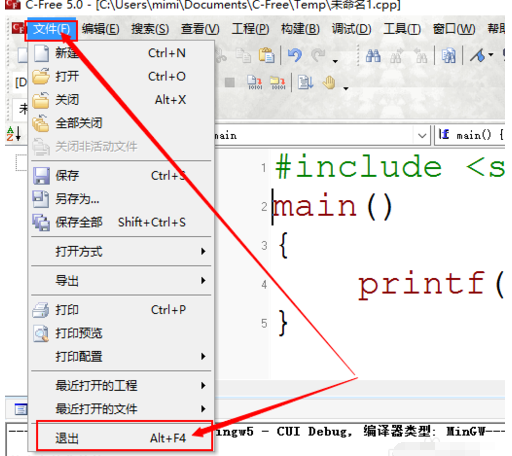
Task: Click the find in files icon
Action: tap(448, 55)
